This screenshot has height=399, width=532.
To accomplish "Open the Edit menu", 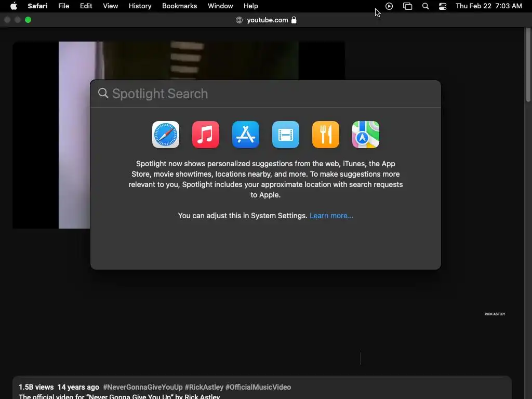I will (86, 6).
